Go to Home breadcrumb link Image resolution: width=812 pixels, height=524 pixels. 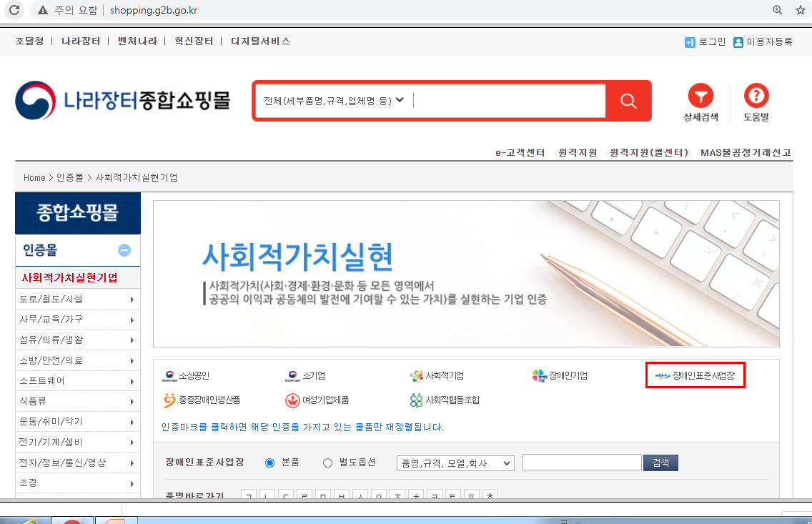(34, 177)
